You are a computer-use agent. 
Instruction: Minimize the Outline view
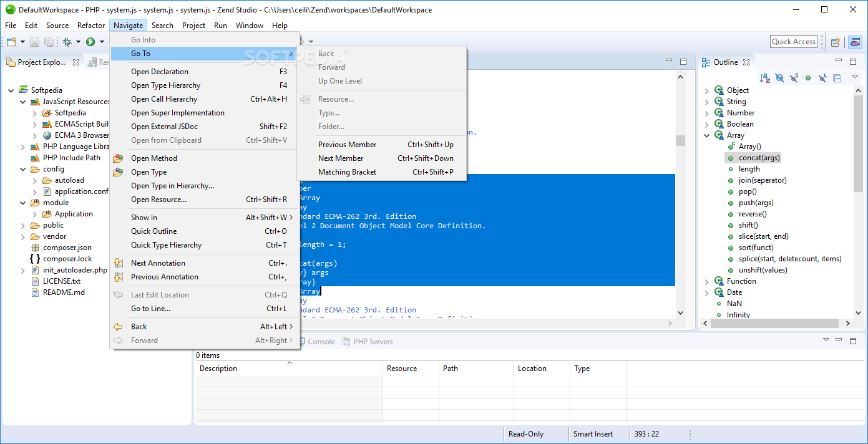coord(839,62)
